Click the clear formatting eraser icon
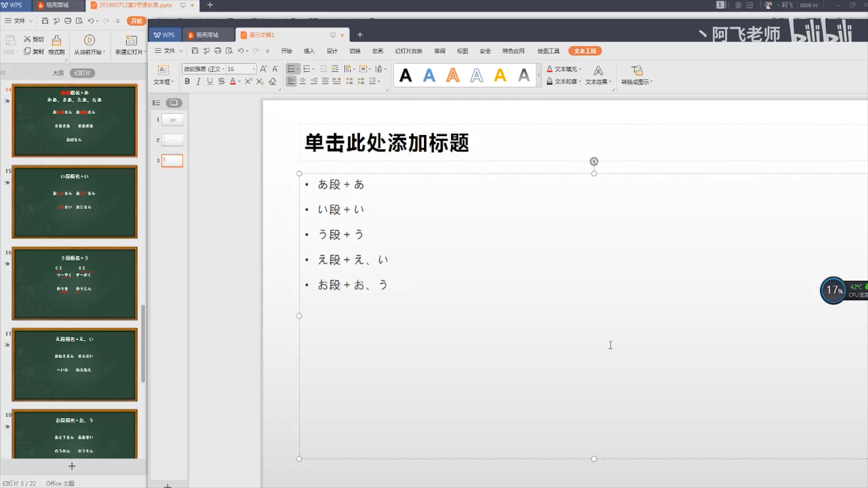Screen dimensions: 868x488 (272, 81)
